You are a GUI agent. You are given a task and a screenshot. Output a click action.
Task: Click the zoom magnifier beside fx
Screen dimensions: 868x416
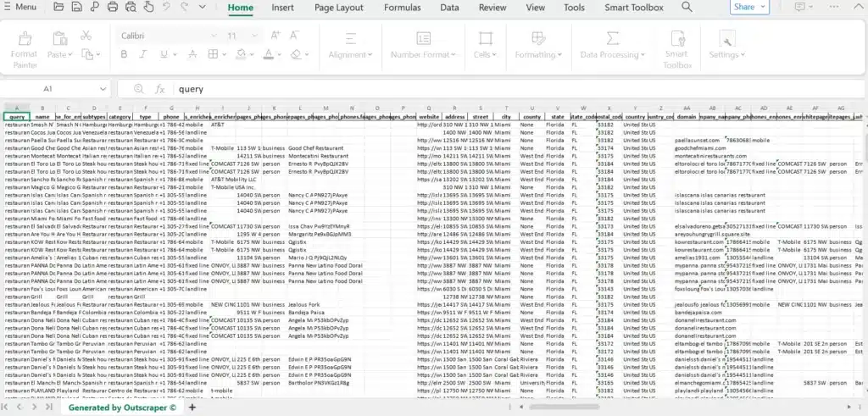(138, 89)
